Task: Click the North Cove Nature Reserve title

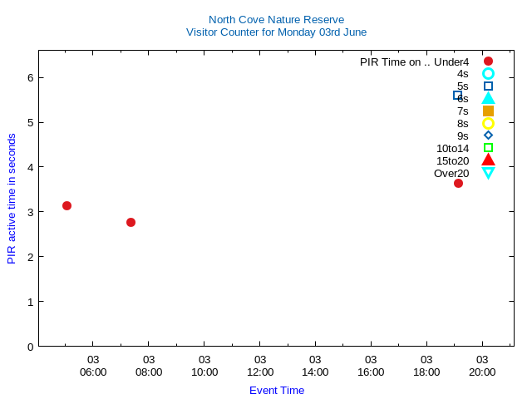Action: point(276,19)
